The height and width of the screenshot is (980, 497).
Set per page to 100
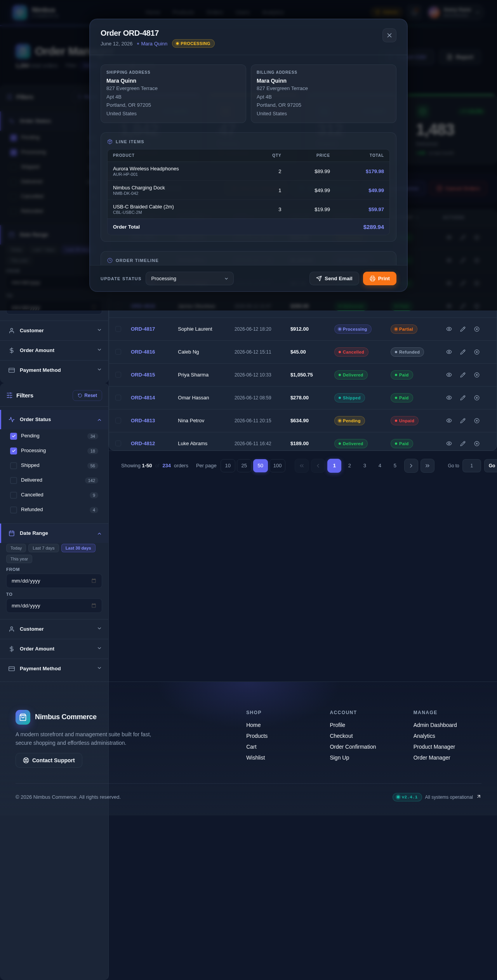(278, 466)
